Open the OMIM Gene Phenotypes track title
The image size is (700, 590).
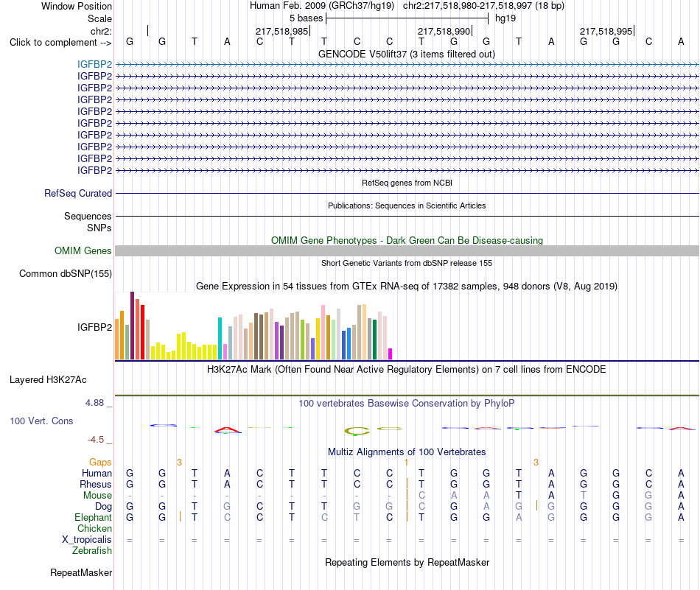tap(407, 240)
